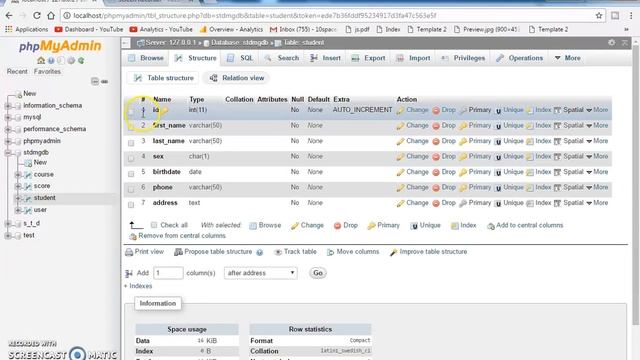The height and width of the screenshot is (360, 640).
Task: Open page settings gear icon
Action: (x=611, y=42)
